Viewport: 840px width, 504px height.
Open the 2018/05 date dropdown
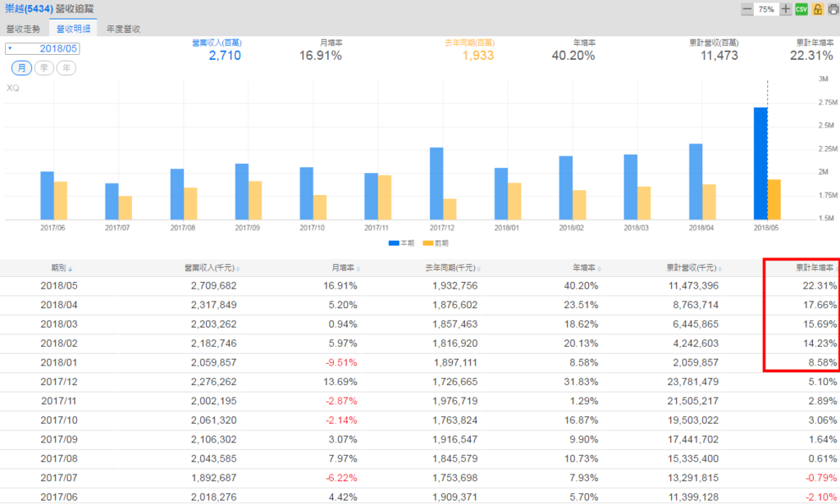click(x=43, y=48)
